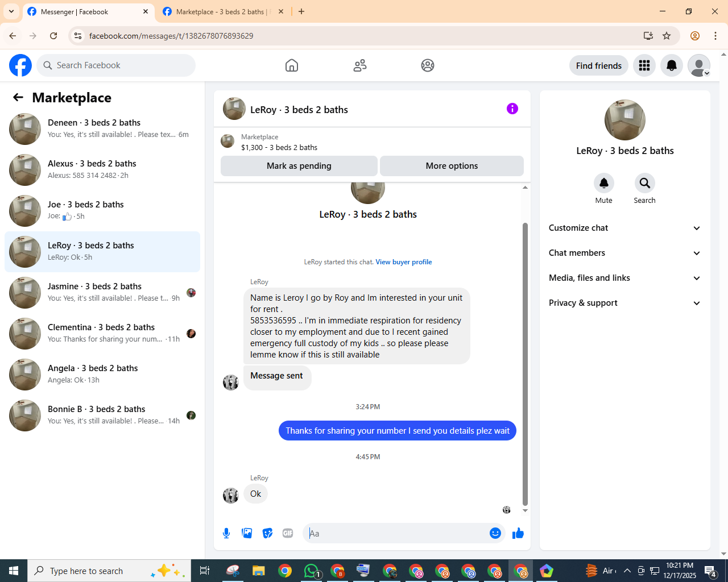Image resolution: width=728 pixels, height=582 pixels.
Task: Open the Facebook logo home link
Action: [x=20, y=65]
